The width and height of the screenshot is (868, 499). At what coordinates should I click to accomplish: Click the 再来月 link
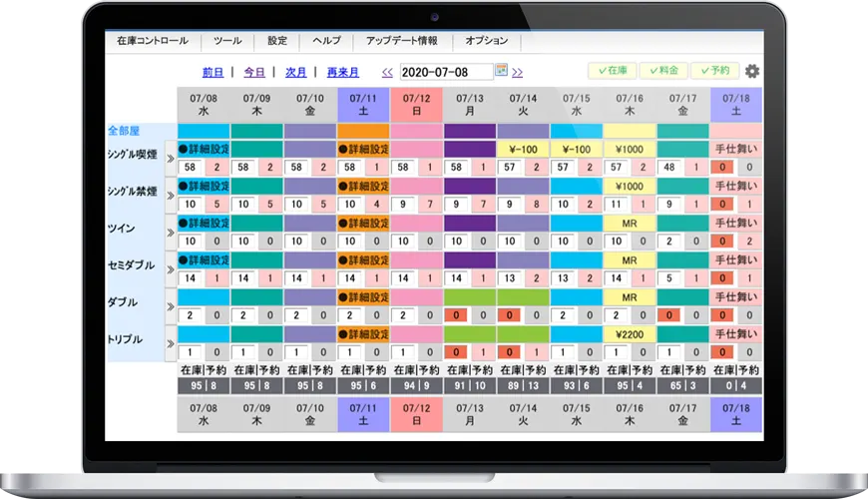click(x=342, y=72)
